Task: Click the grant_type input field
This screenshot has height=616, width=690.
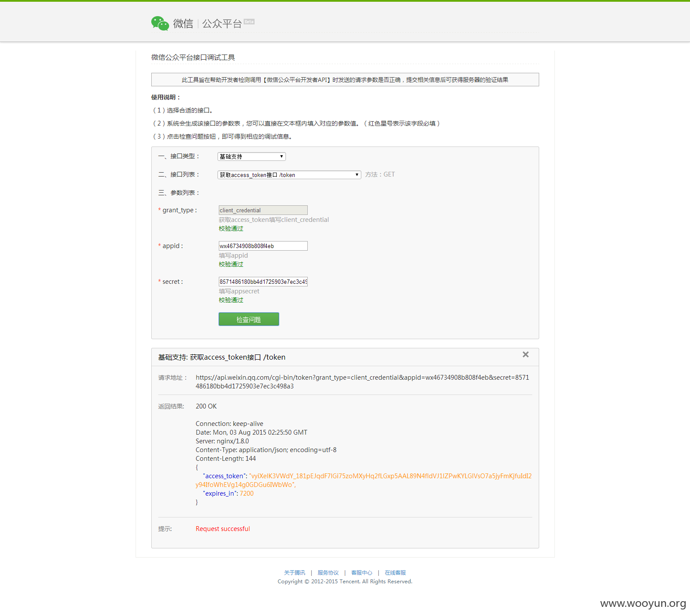Action: tap(263, 210)
